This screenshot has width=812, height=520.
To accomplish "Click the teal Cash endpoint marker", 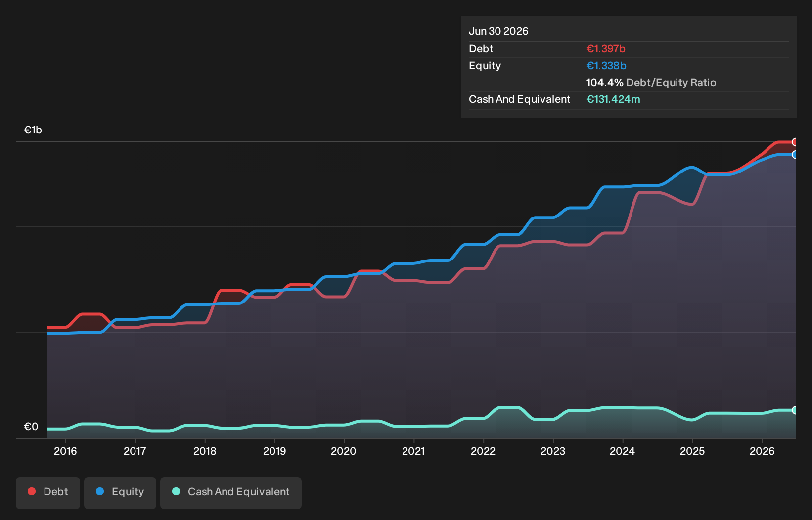I will point(795,410).
